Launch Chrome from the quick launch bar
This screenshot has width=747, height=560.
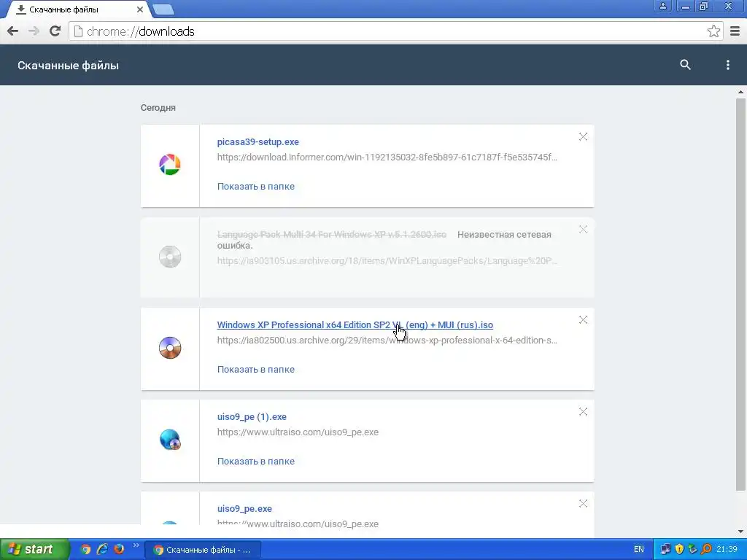(x=85, y=549)
